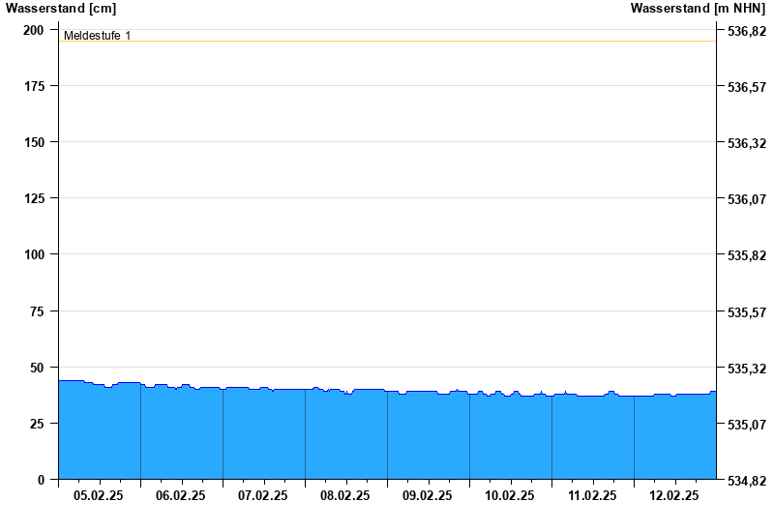Click the left axis value 200

34,30
